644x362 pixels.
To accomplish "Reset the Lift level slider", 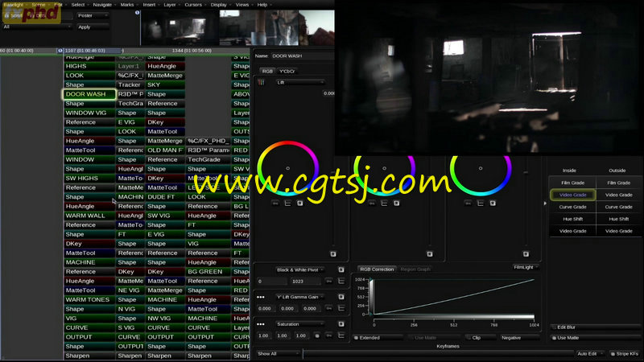I will (x=333, y=254).
